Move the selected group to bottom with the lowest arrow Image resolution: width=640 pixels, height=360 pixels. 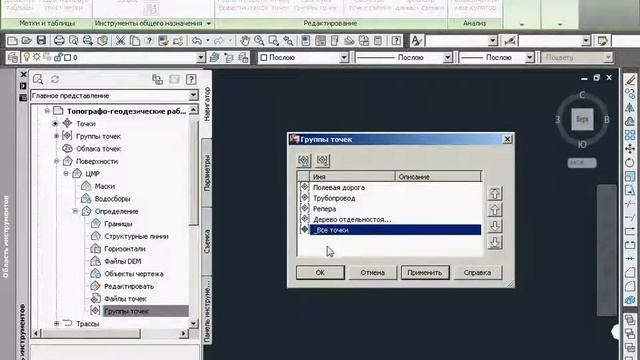click(x=495, y=242)
